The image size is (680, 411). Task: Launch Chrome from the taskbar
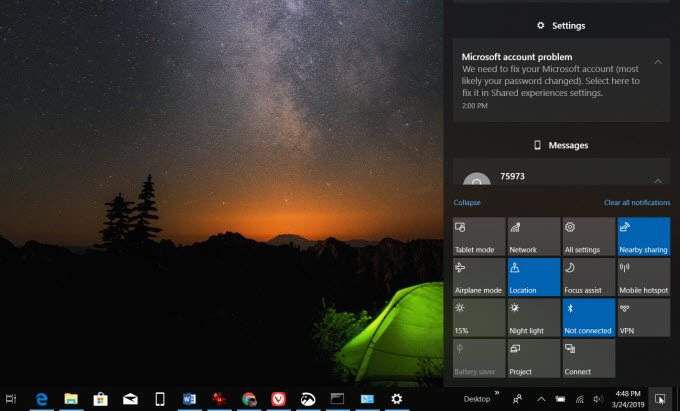249,399
